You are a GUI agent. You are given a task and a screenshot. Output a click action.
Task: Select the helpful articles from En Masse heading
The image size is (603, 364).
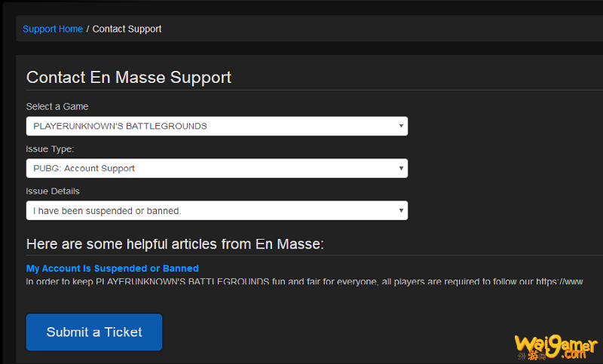pos(175,244)
